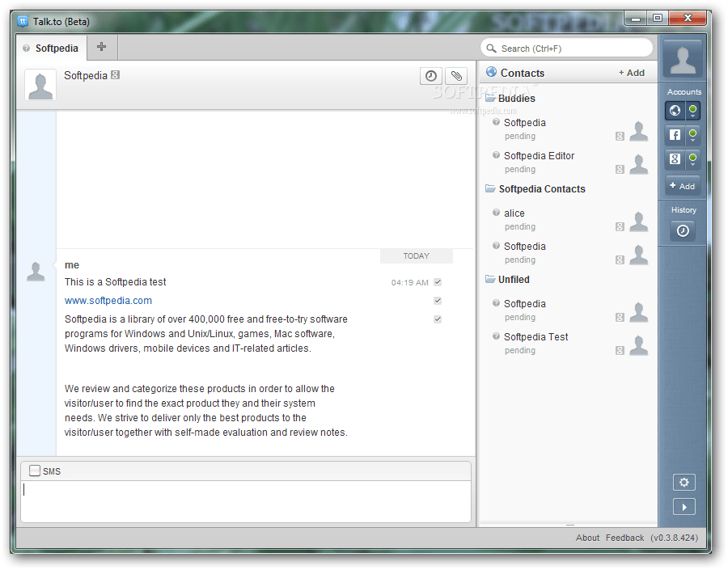
Task: Close the Talk.to window
Action: point(688,19)
